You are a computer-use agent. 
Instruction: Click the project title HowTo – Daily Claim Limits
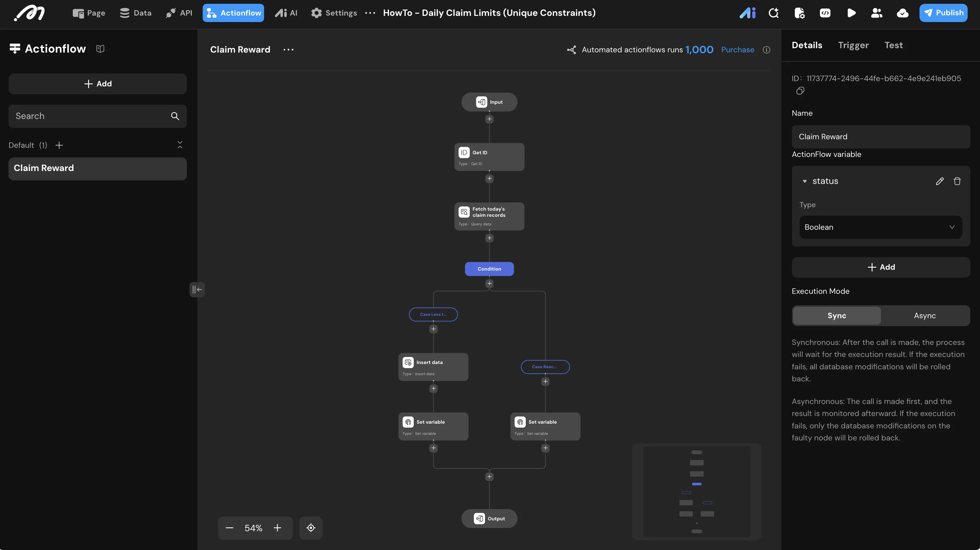pos(489,13)
